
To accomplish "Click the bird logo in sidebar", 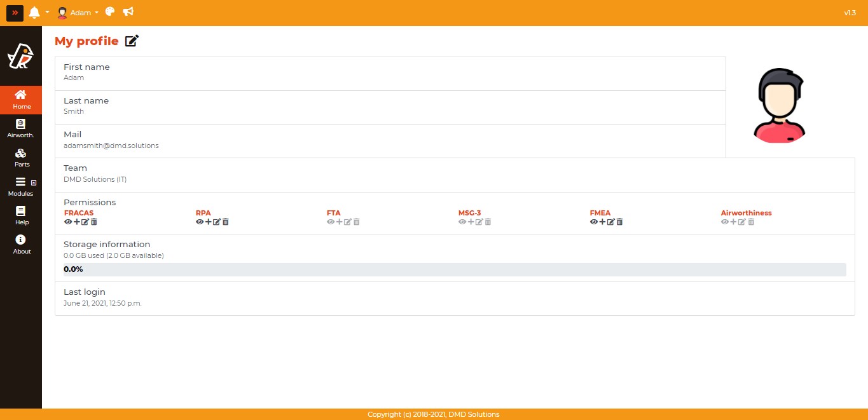I will click(x=20, y=57).
